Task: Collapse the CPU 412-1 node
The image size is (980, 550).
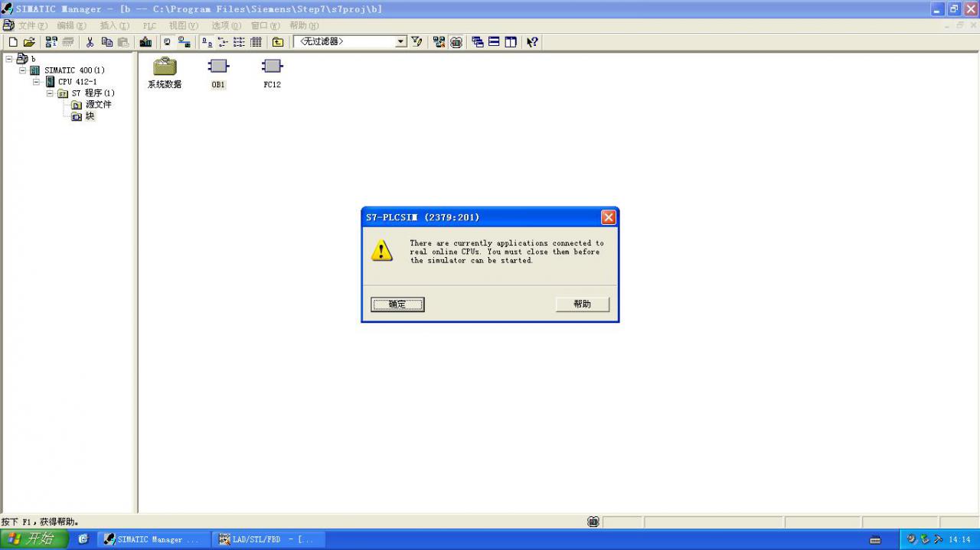Action: tap(37, 82)
